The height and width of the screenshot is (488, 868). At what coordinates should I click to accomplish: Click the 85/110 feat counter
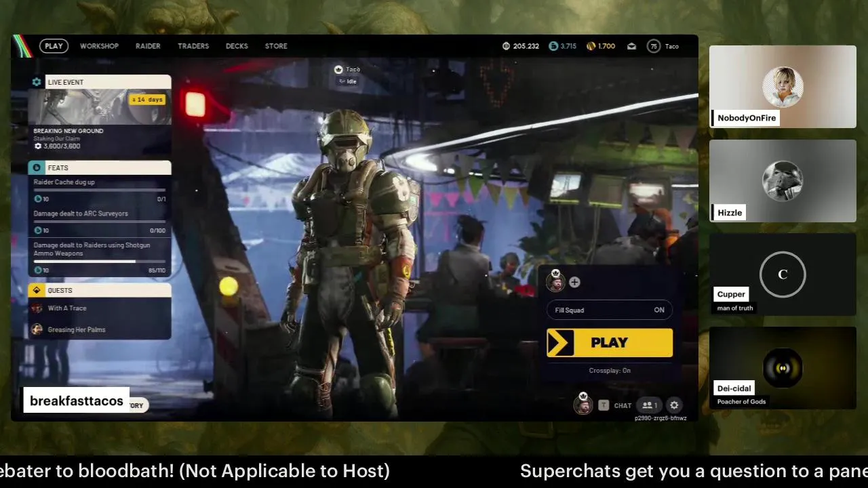pyautogui.click(x=157, y=270)
